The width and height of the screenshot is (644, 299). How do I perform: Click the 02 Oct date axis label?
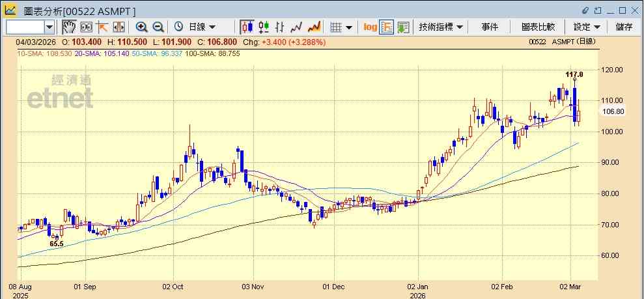173,286
